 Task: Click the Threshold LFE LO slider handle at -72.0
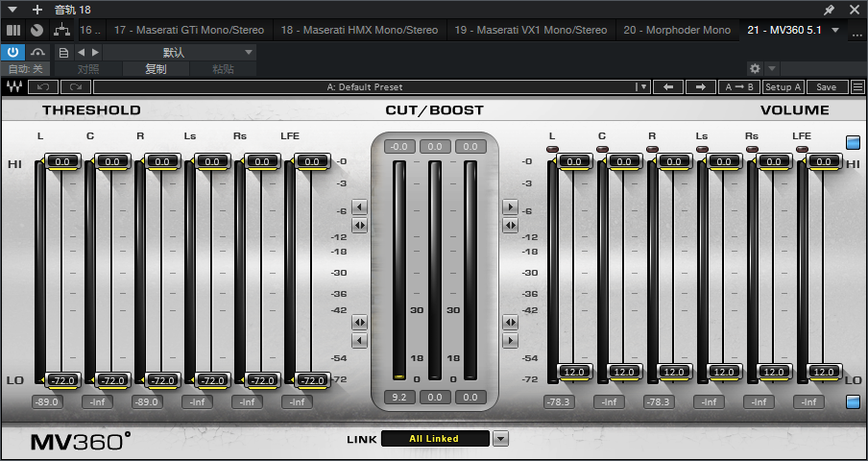point(312,380)
